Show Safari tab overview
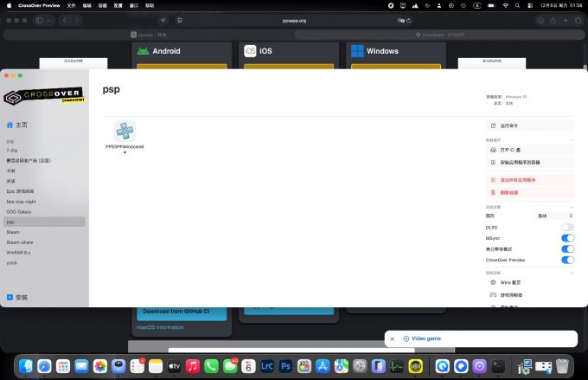This screenshot has height=380, width=588. tap(578, 21)
